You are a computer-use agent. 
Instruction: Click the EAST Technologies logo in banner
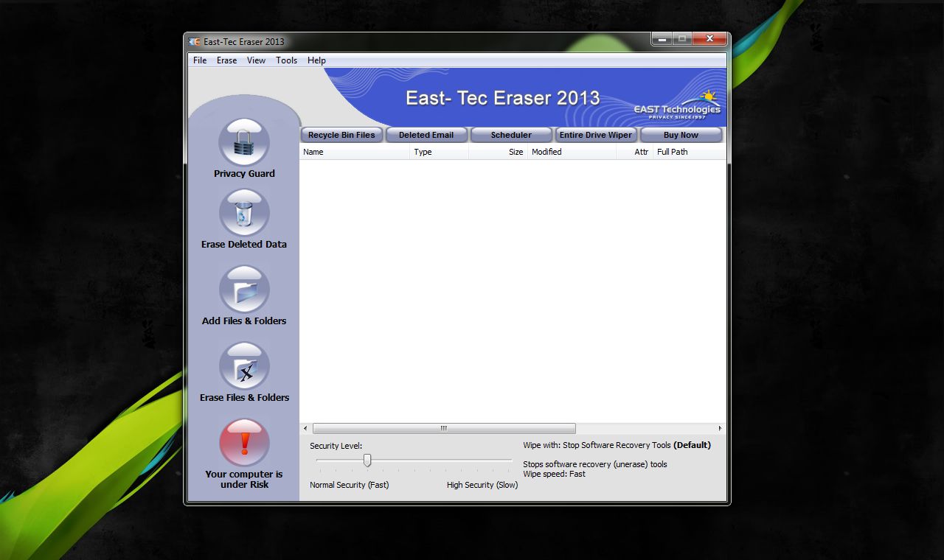[677, 105]
